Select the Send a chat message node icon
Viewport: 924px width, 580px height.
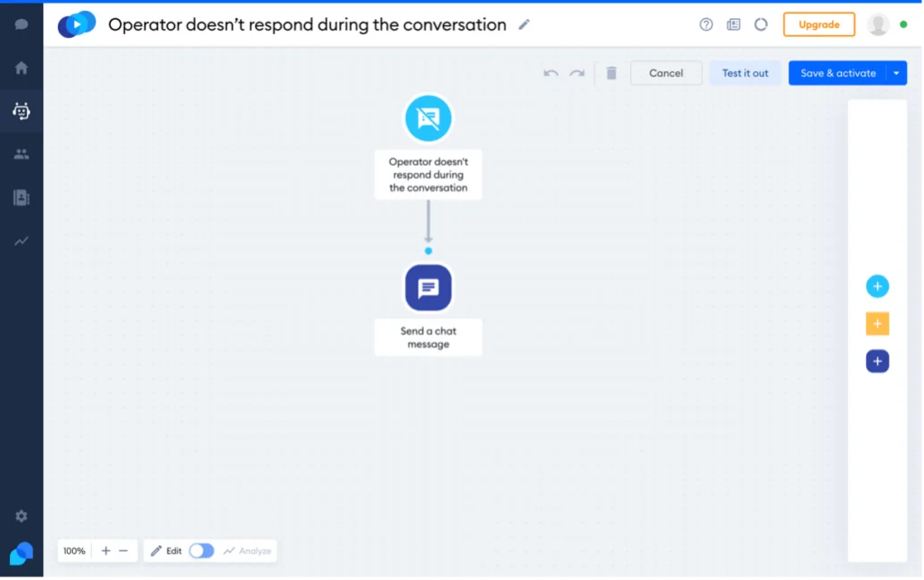[x=429, y=288]
